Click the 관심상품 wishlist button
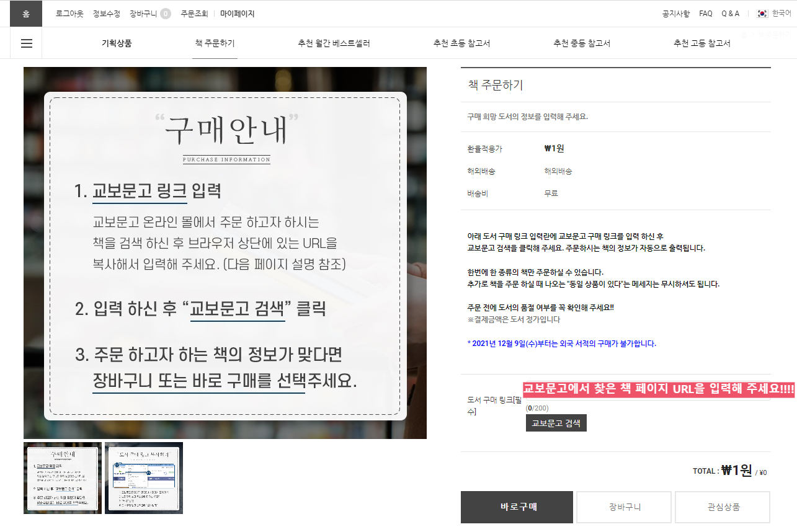 point(723,507)
